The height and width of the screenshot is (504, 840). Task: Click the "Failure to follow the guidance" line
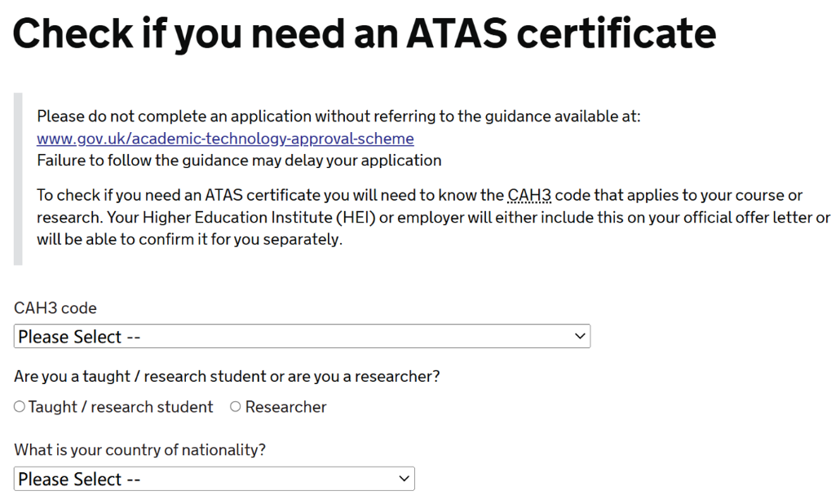[x=239, y=161]
